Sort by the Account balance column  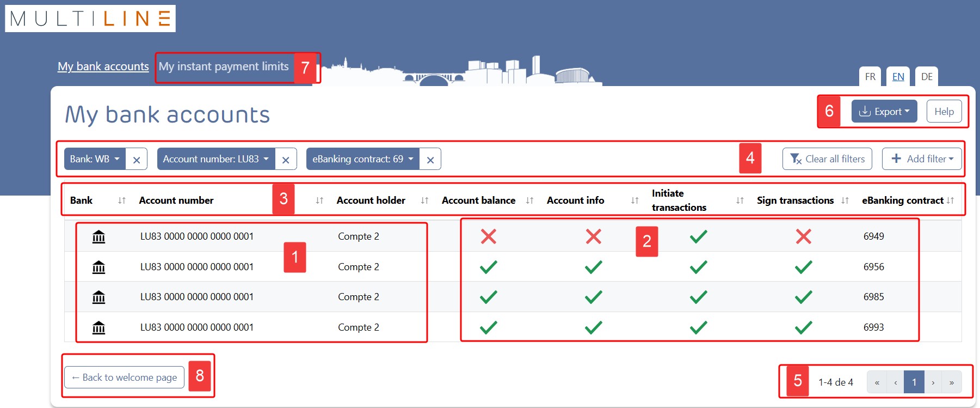coord(529,200)
